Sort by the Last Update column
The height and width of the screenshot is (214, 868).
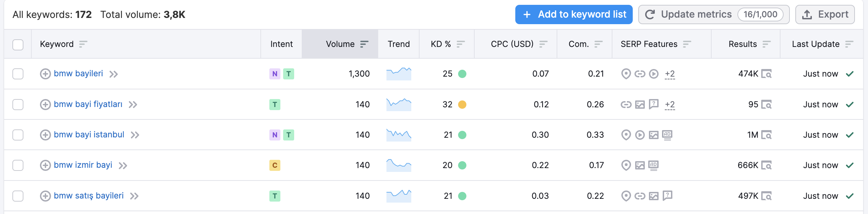(849, 44)
